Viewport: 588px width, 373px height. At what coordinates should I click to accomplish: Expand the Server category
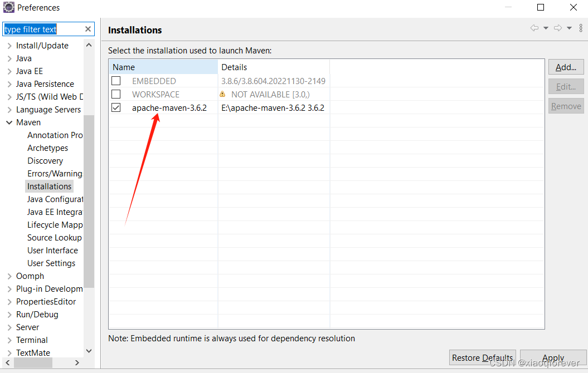point(9,327)
